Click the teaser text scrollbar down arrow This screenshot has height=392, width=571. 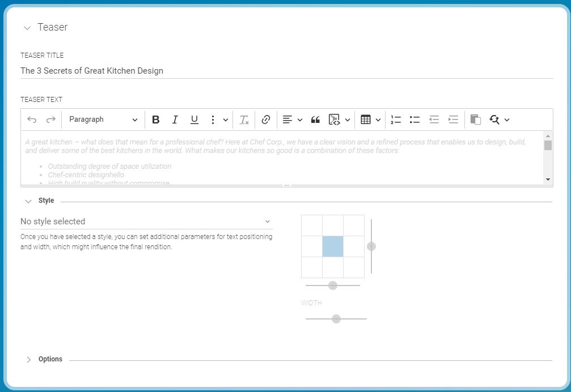(x=548, y=179)
